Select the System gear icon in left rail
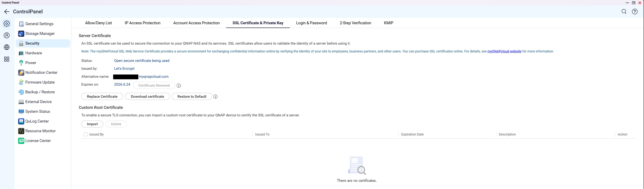The height and width of the screenshot is (189, 644). click(x=7, y=24)
